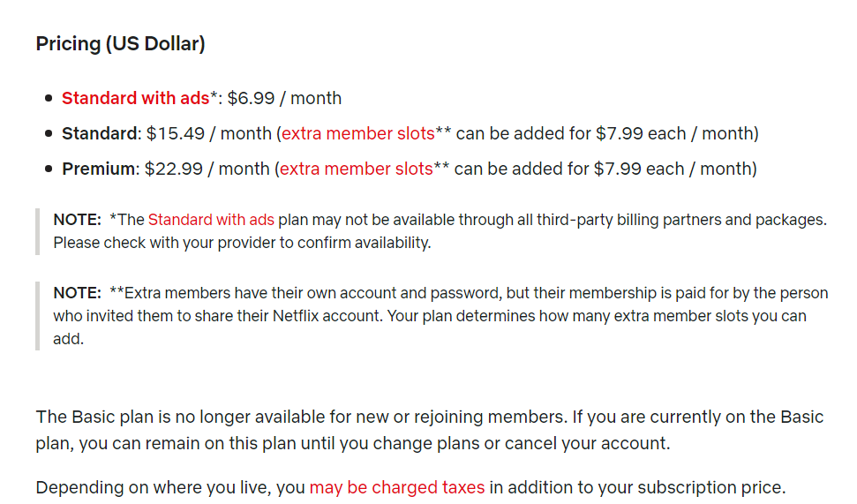The height and width of the screenshot is (504, 857).
Task: Open extra member slots link in Standard line
Action: pos(358,134)
